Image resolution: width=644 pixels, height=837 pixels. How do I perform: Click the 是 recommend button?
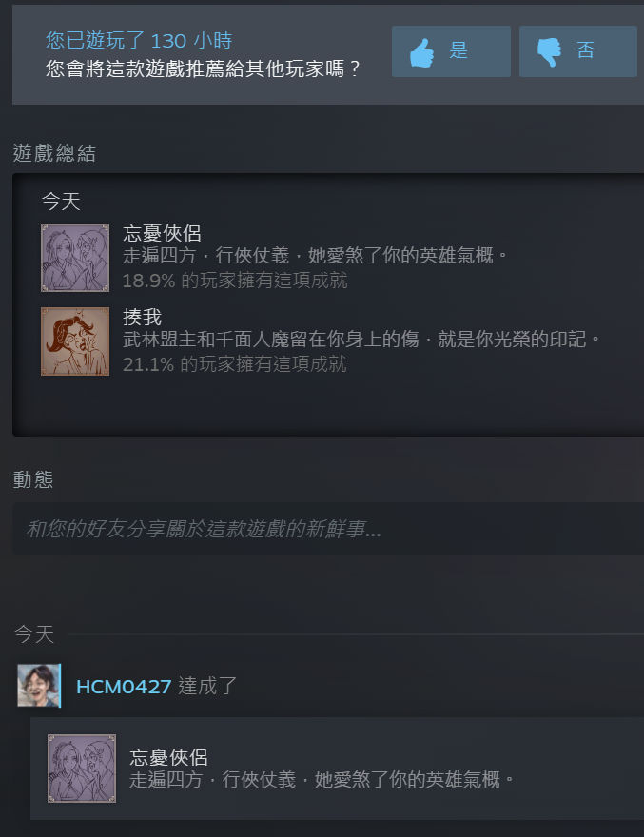pos(451,51)
